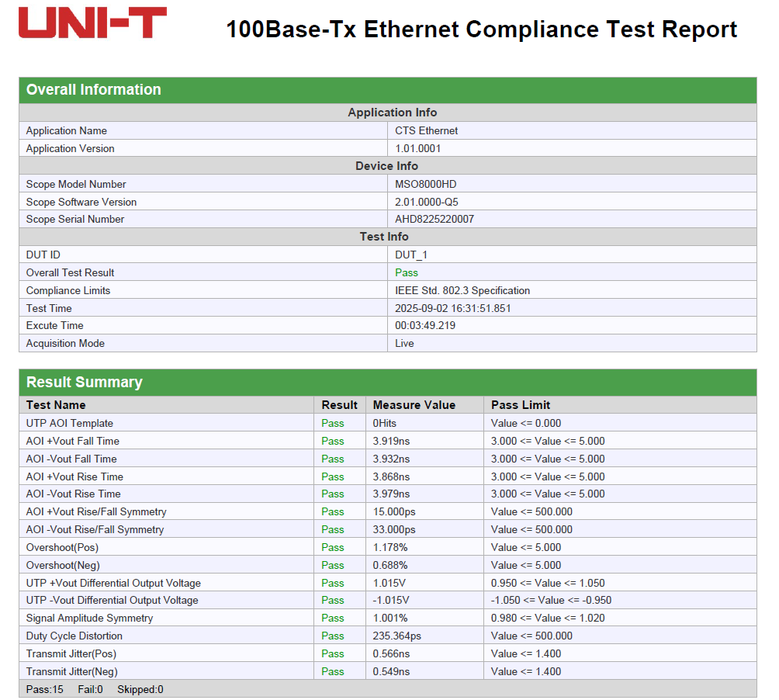
Task: Click the Pass:15 summary count in footer
Action: click(45, 689)
